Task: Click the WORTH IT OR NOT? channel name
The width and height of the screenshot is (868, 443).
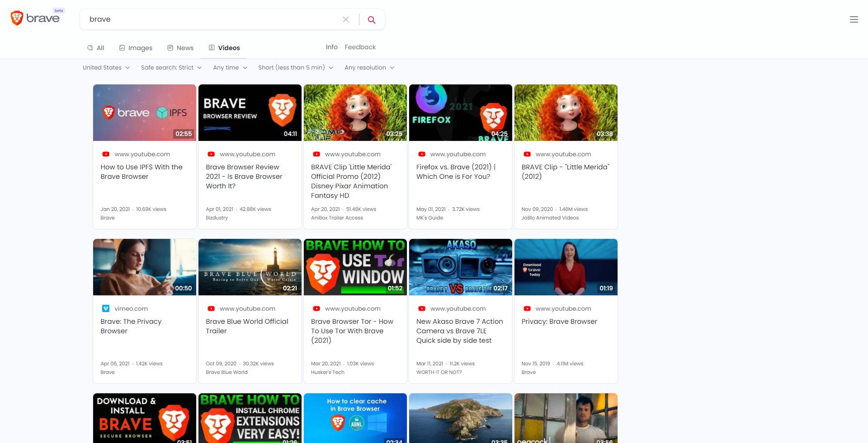Action: click(x=439, y=372)
